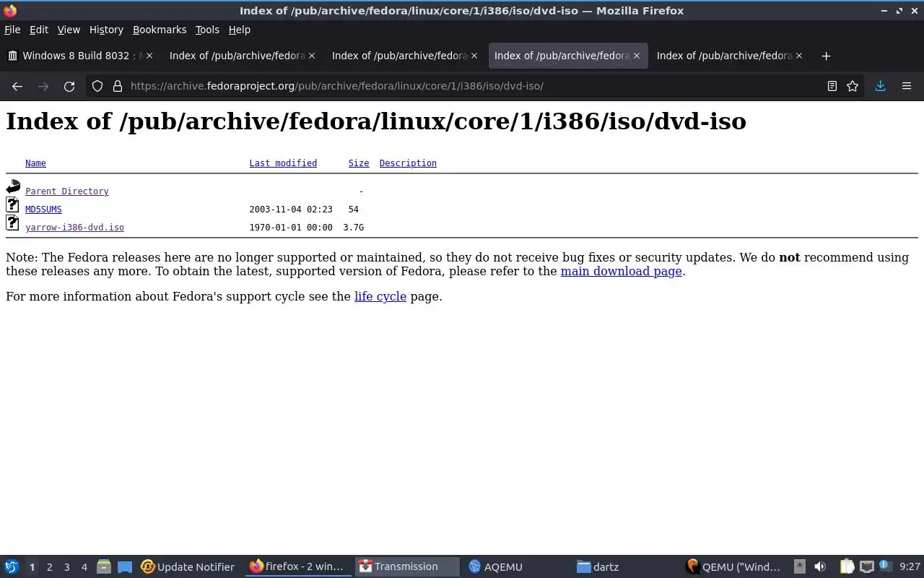924x578 pixels.
Task: Open a new tab with the plus button
Action: [x=826, y=56]
